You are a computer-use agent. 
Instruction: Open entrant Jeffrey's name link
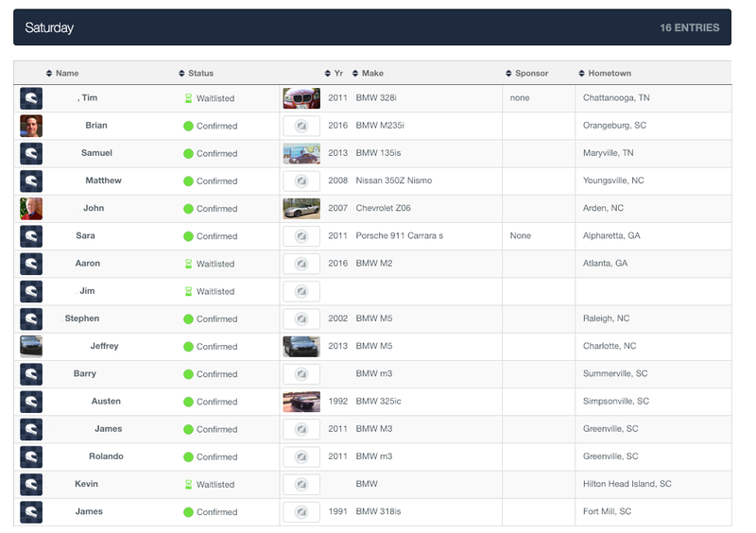coord(104,346)
